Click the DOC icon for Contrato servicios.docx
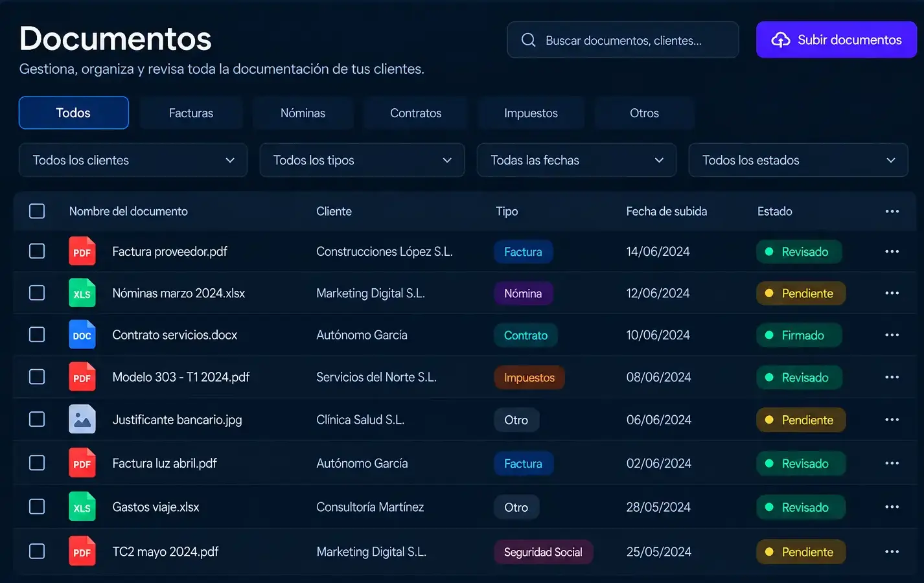The image size is (924, 583). pyautogui.click(x=82, y=335)
